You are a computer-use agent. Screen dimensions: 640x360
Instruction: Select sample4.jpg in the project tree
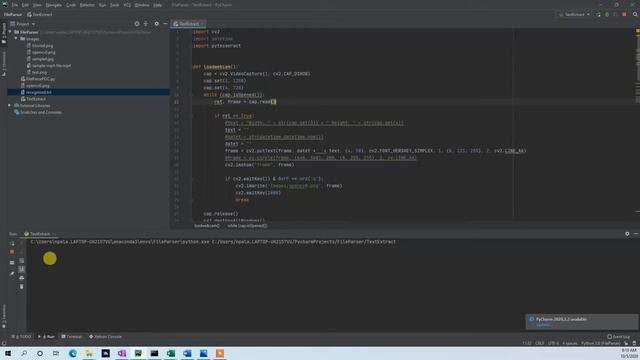43,59
